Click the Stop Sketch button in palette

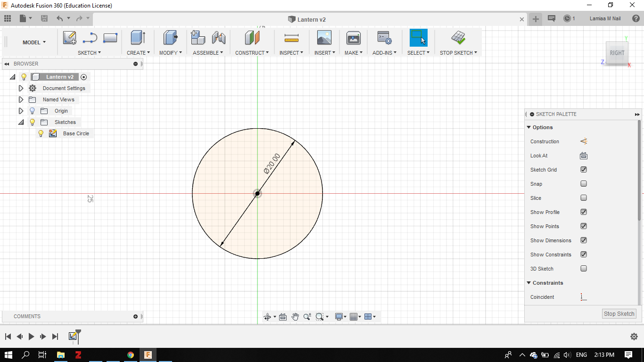[x=619, y=314]
